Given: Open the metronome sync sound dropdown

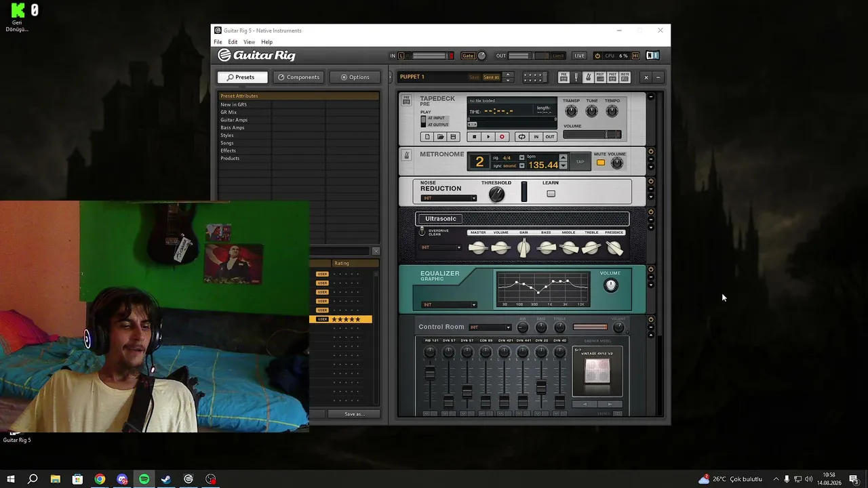Looking at the screenshot, I should click(521, 165).
